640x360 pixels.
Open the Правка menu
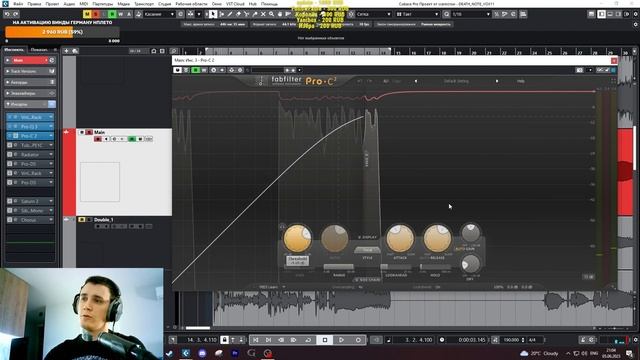tap(34, 4)
